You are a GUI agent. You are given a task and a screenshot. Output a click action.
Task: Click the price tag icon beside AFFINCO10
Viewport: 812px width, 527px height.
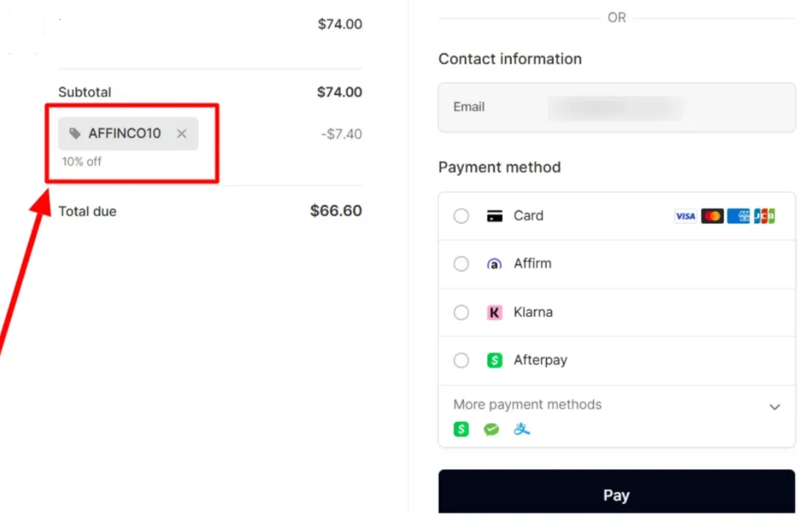(x=75, y=134)
